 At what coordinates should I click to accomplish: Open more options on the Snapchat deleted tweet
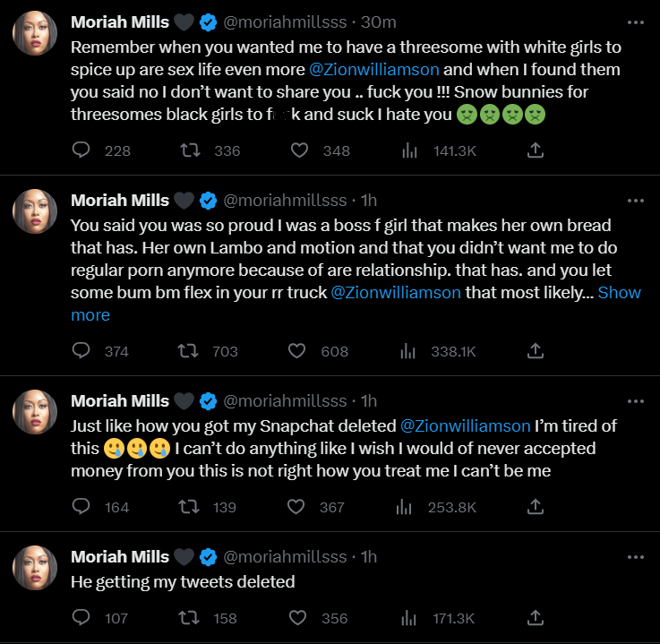(x=636, y=400)
